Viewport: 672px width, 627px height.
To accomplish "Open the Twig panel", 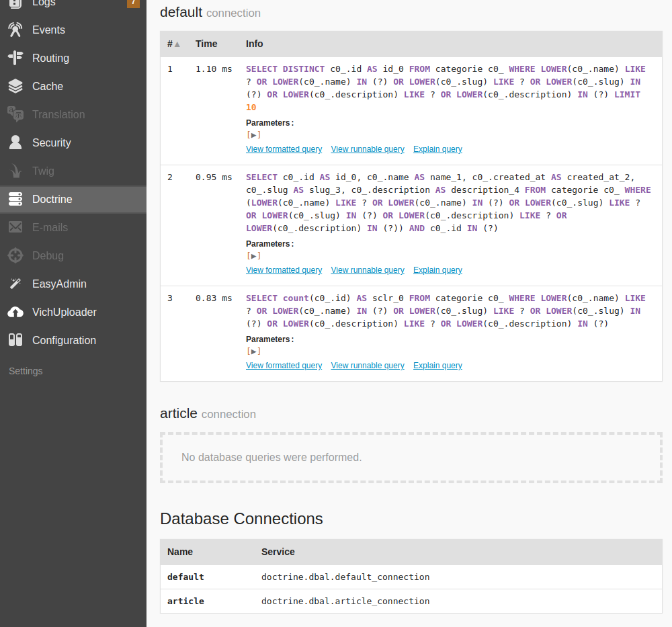I will pyautogui.click(x=15, y=171).
